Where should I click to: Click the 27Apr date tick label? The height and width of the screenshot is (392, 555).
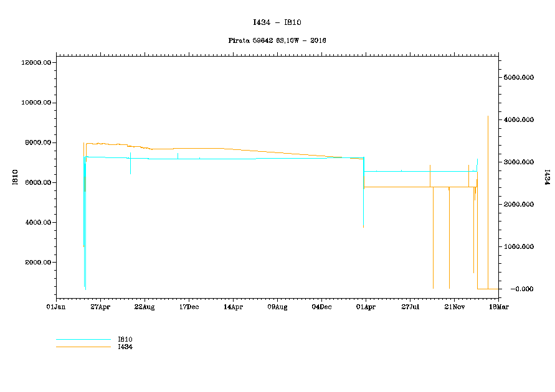pyautogui.click(x=100, y=307)
